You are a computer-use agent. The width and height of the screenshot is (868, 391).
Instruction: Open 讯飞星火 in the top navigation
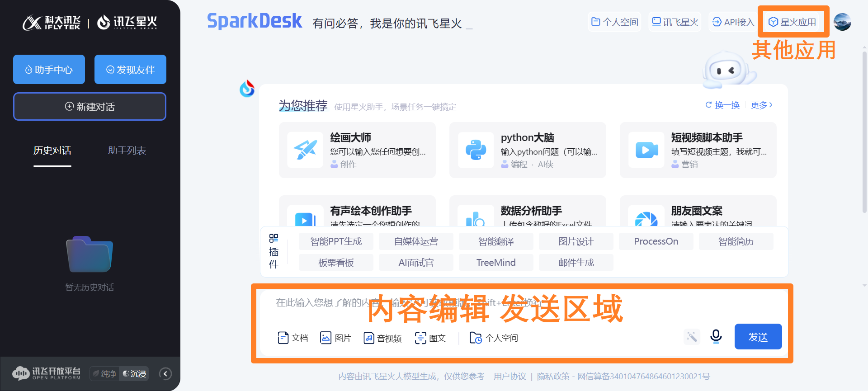675,22
